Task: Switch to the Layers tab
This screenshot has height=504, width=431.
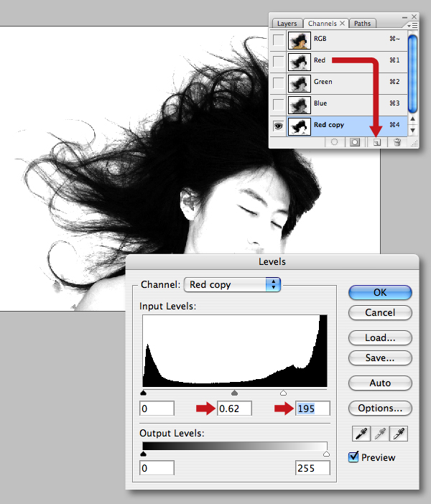Action: tap(287, 24)
